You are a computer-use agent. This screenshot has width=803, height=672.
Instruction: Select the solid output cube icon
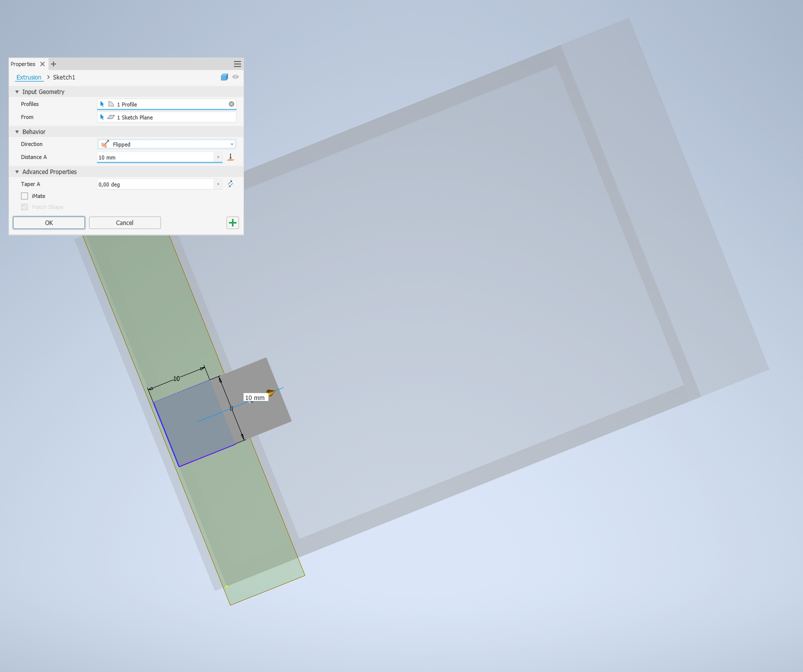click(224, 77)
